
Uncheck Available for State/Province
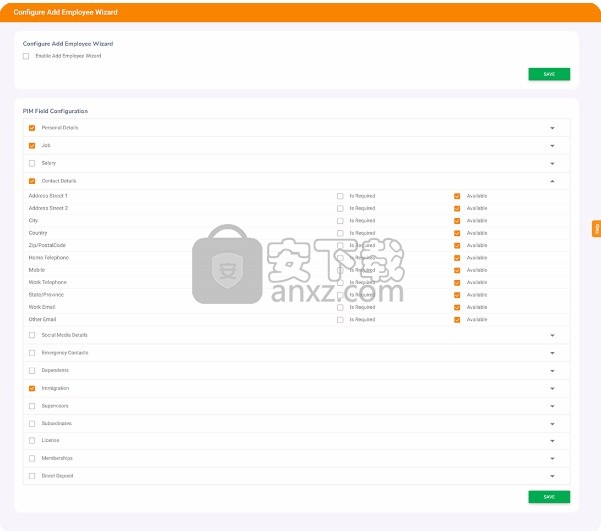(x=457, y=295)
